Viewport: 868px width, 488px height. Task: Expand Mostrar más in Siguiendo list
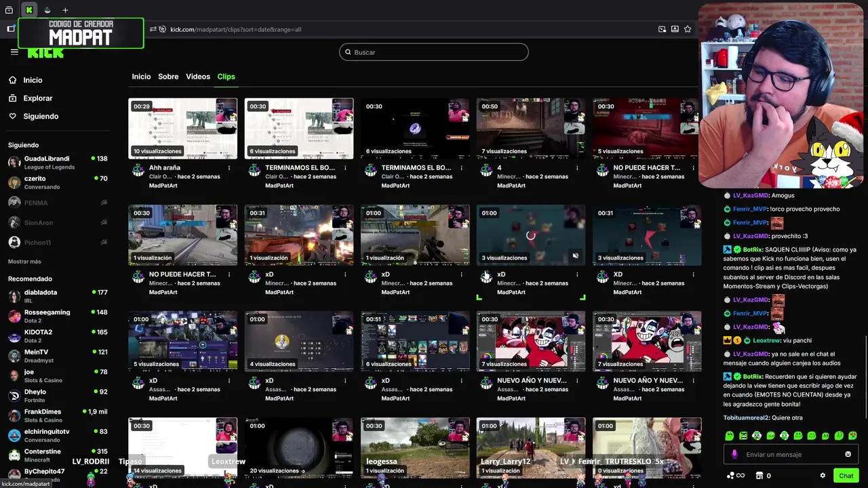point(24,262)
